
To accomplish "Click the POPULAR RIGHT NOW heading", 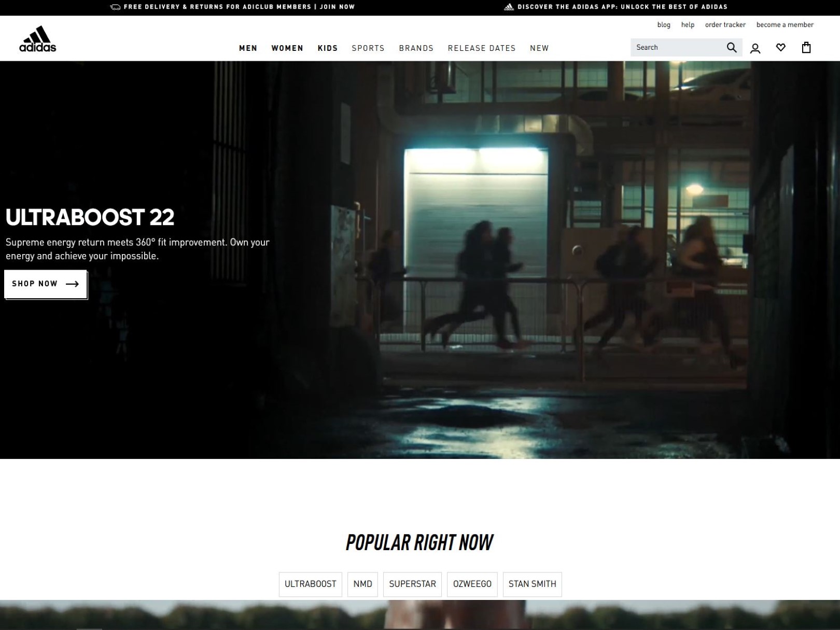I will click(x=419, y=542).
